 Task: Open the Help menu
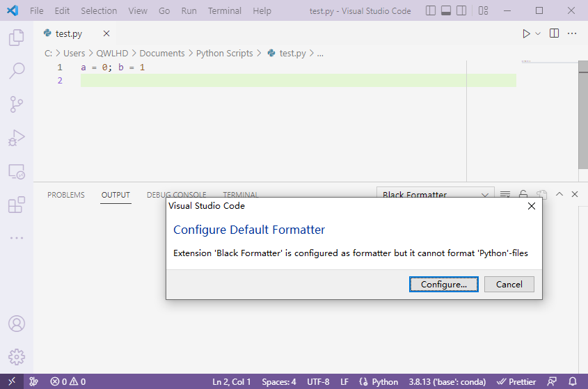(x=262, y=11)
